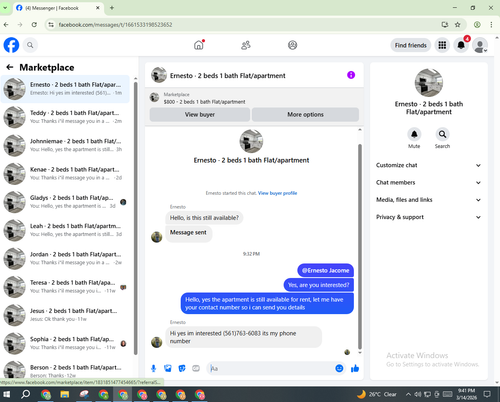Click the browser address bar URL
The height and width of the screenshot is (402, 500).
[x=115, y=25]
